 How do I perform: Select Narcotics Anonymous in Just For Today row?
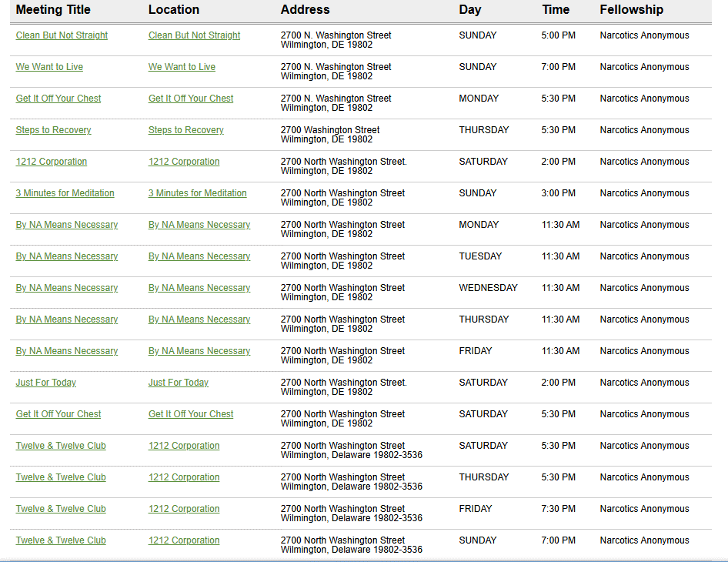click(644, 383)
